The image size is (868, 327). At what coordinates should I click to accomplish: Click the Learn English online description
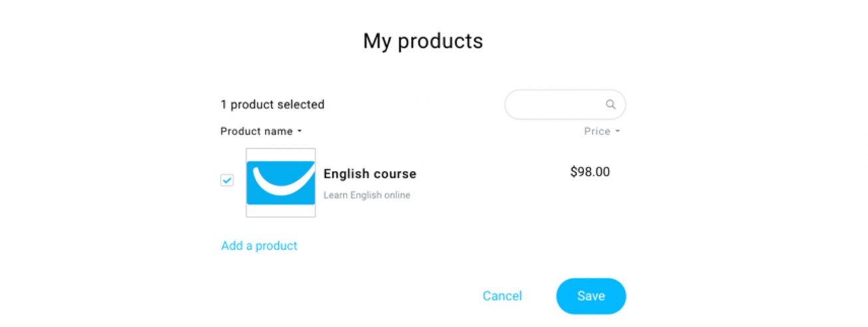click(x=367, y=195)
